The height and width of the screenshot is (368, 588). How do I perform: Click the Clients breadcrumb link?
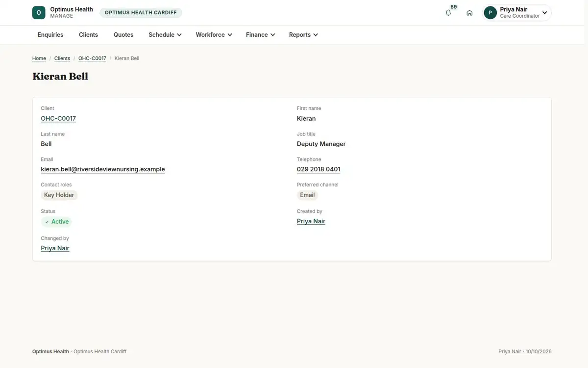[x=62, y=58]
